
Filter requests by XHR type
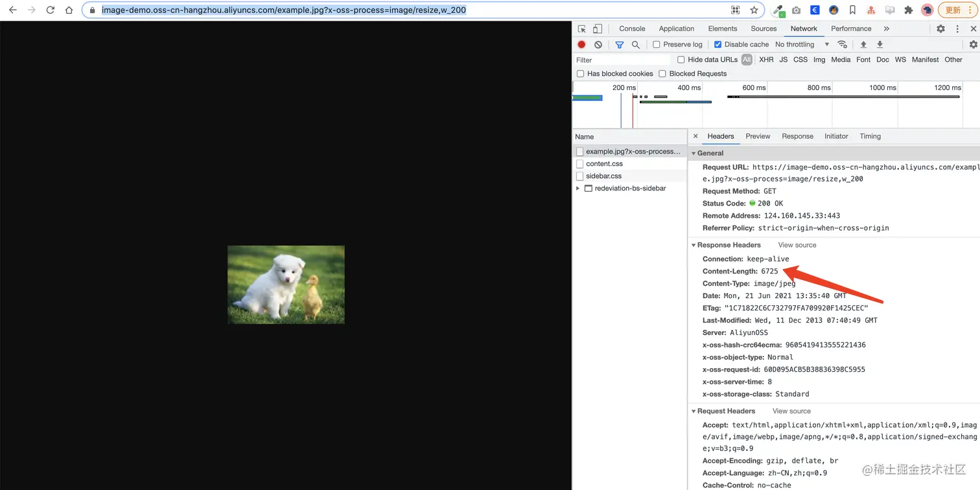click(766, 60)
